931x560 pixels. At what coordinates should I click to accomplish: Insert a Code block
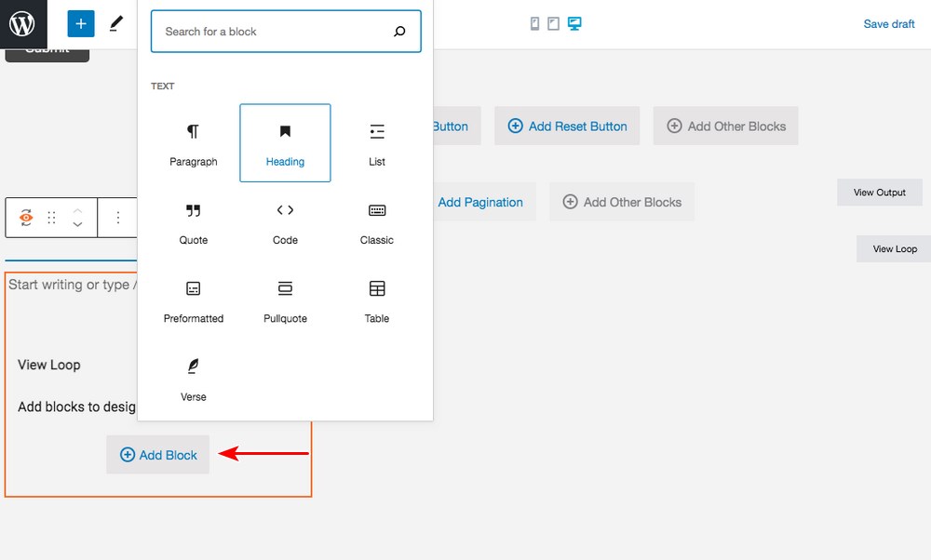click(285, 222)
